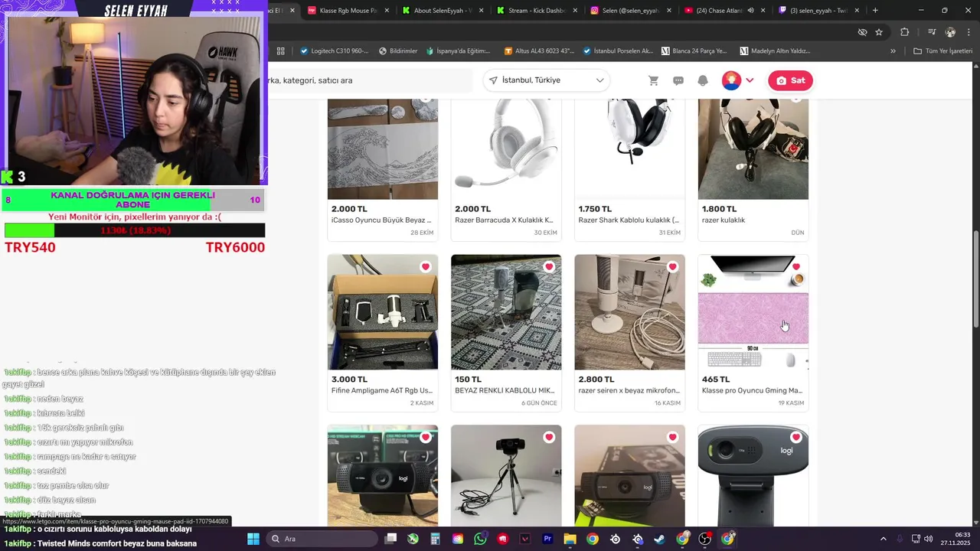Open File Explorer from the taskbar

point(570,539)
